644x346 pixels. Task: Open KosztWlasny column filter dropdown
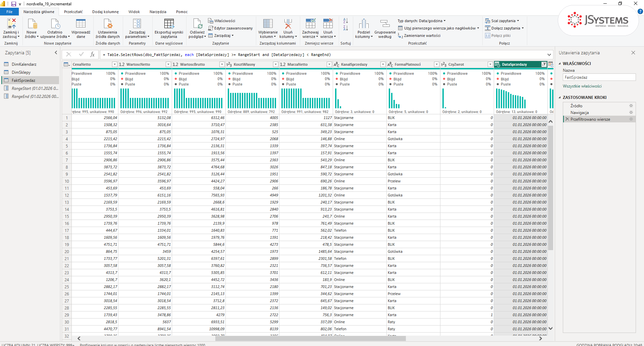click(275, 64)
